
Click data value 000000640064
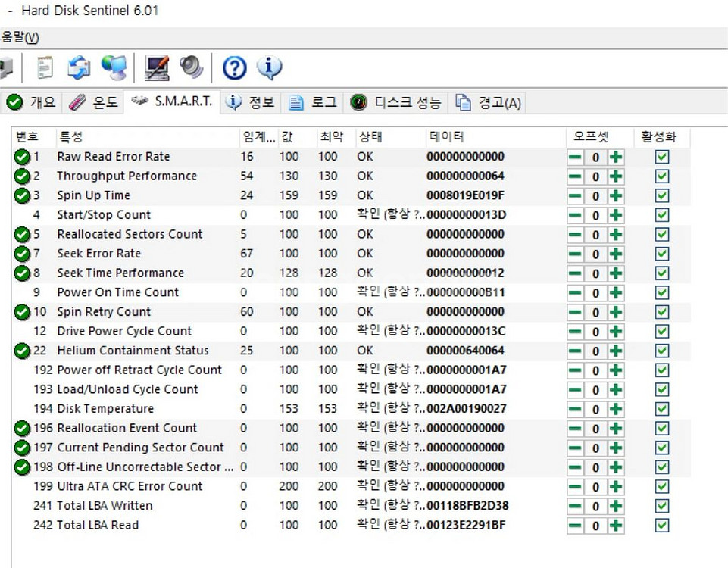pos(465,351)
